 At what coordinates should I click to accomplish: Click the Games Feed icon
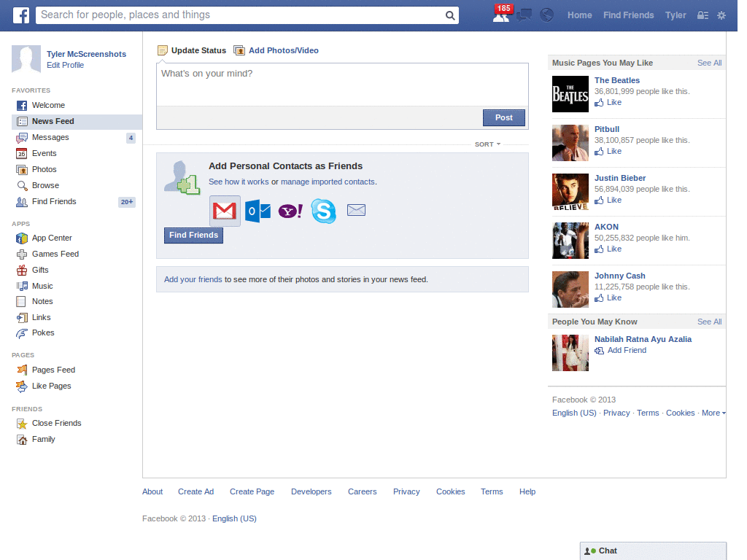(x=21, y=254)
